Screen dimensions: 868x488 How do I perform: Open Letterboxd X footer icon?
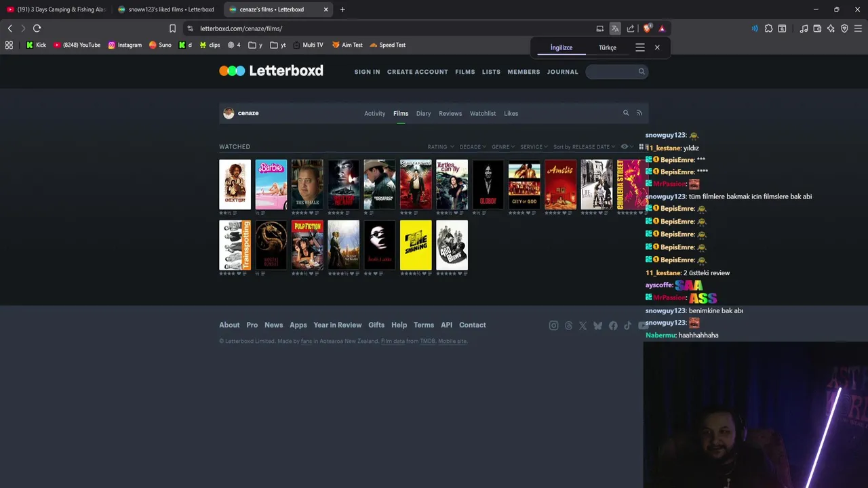point(583,325)
